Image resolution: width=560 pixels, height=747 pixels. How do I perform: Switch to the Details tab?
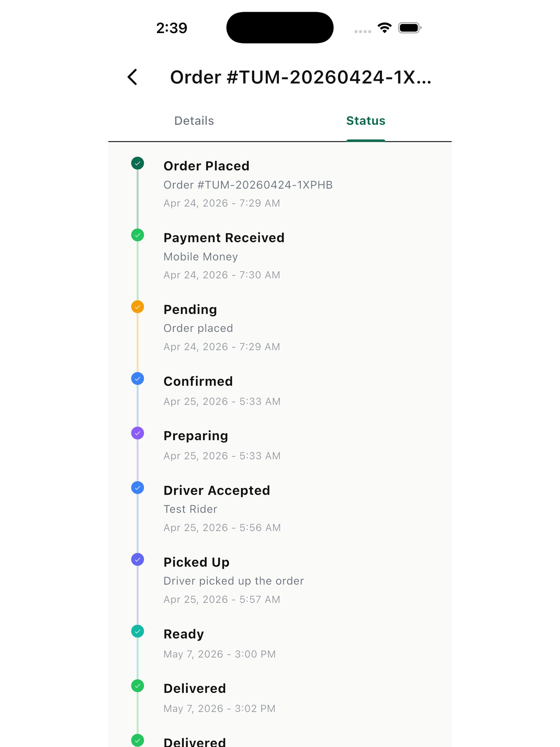tap(194, 121)
